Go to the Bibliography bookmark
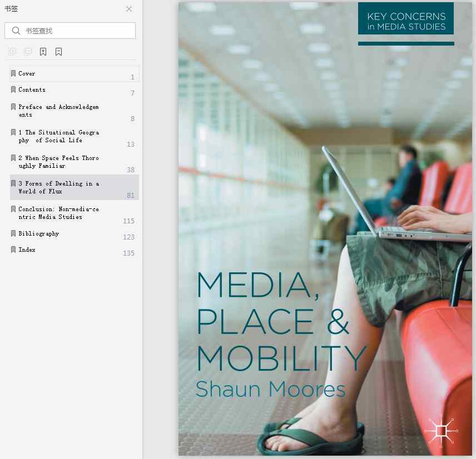The height and width of the screenshot is (459, 476). coord(75,234)
